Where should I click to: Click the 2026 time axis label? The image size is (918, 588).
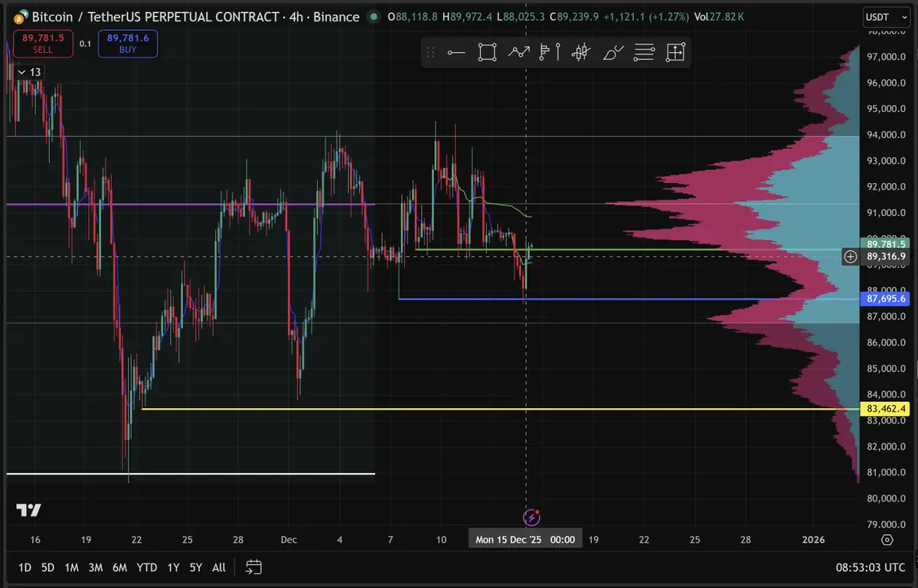(x=813, y=540)
